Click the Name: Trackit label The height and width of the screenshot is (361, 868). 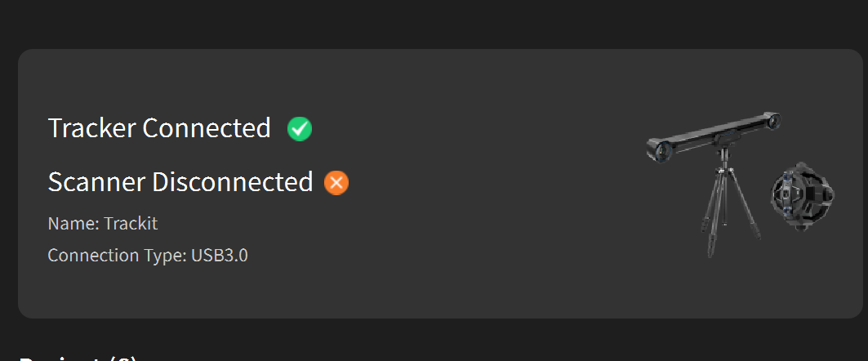pos(103,224)
